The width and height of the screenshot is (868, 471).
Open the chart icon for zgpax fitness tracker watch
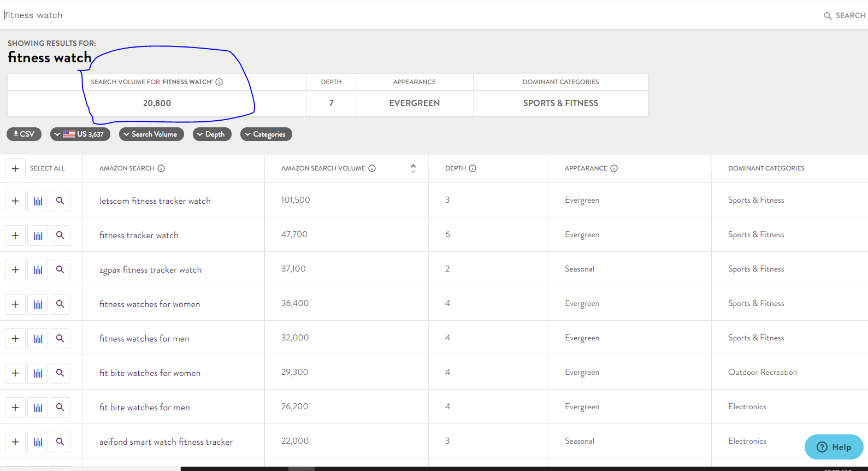pos(38,270)
